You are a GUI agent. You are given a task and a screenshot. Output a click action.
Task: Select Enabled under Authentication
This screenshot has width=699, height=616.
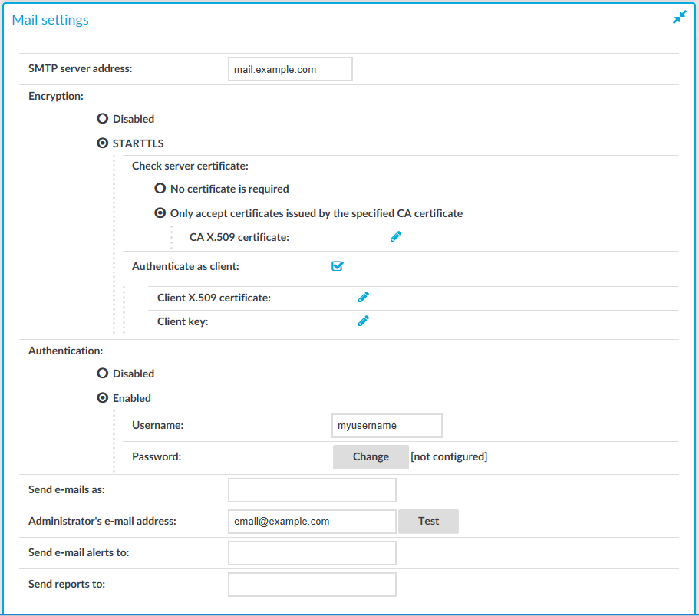(103, 397)
